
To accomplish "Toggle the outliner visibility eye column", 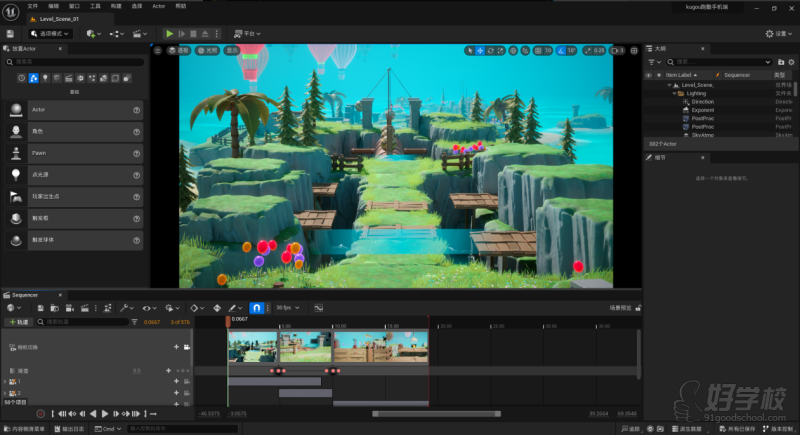I will pos(648,75).
